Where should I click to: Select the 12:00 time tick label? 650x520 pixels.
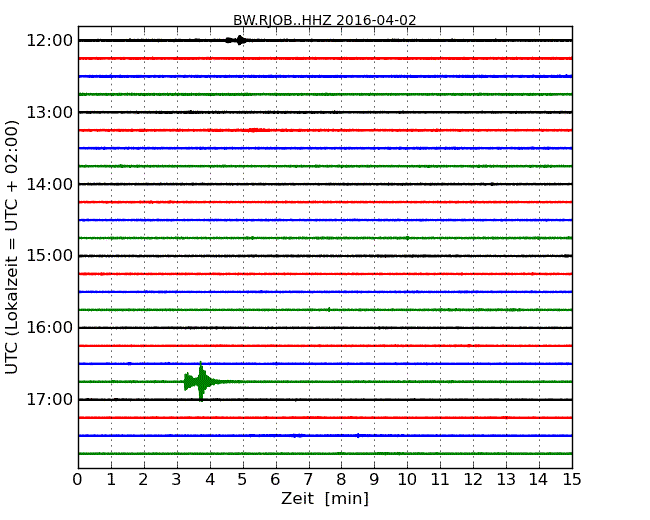click(x=50, y=41)
